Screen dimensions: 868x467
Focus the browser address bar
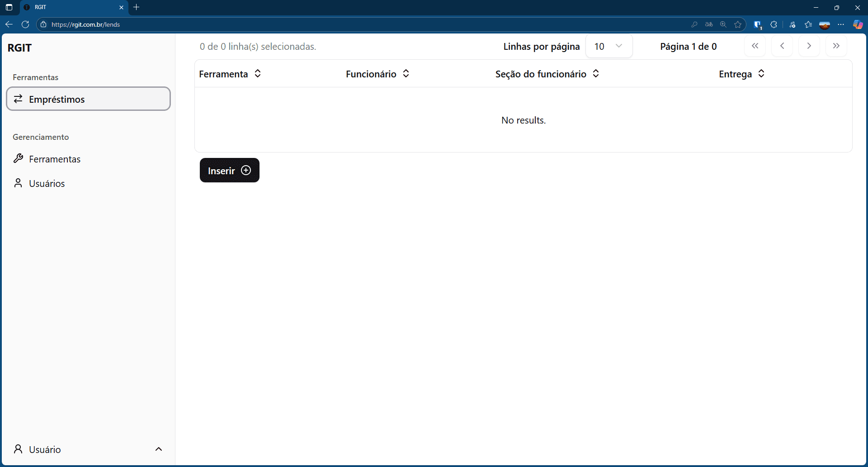point(316,24)
